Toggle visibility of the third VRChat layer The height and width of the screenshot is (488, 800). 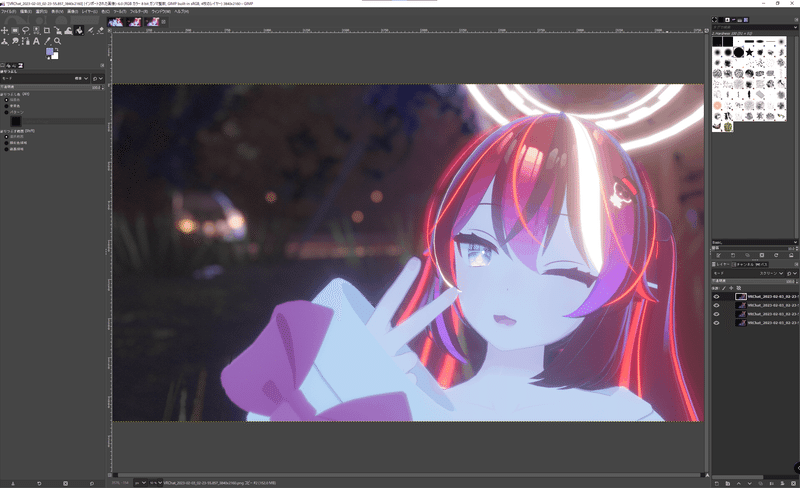(x=716, y=314)
